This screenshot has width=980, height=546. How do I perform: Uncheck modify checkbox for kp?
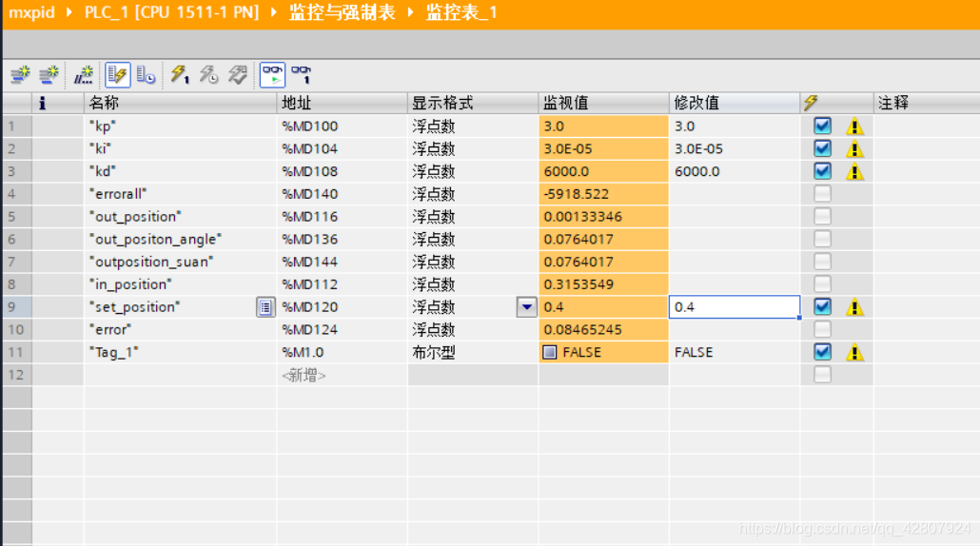click(822, 126)
